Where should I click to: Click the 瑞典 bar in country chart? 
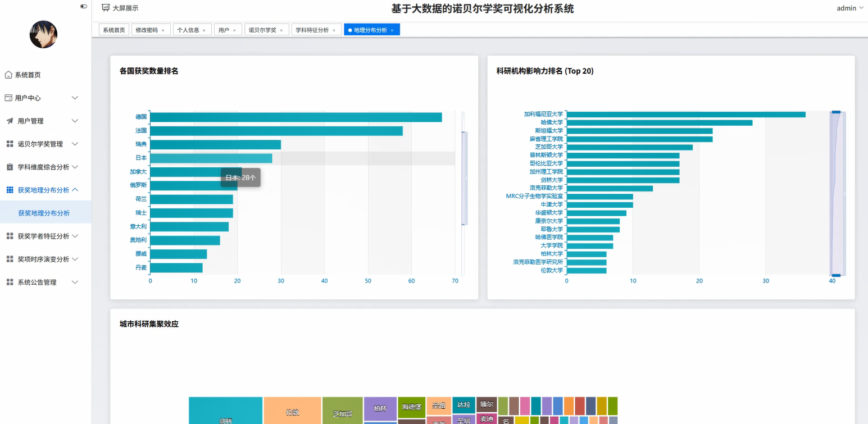[x=215, y=144]
